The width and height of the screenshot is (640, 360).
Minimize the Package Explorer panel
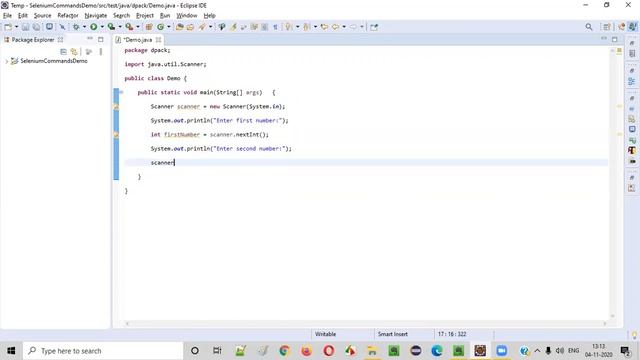[90, 39]
